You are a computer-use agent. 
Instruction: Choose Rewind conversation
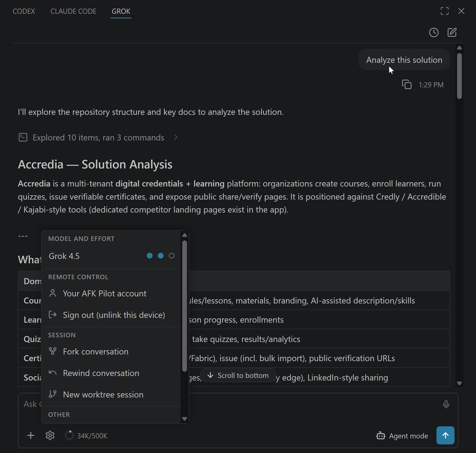point(111,373)
